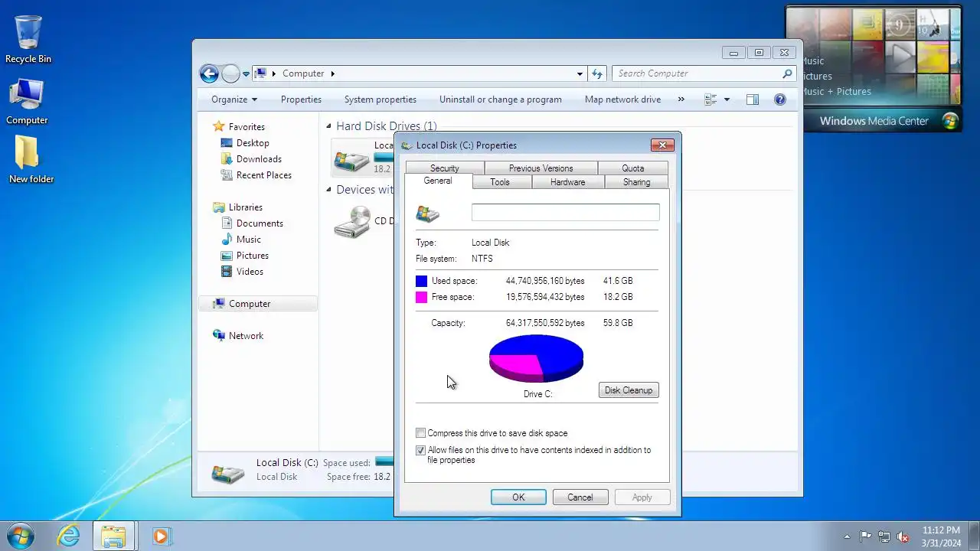Select the Computer desktop icon

[x=27, y=102]
